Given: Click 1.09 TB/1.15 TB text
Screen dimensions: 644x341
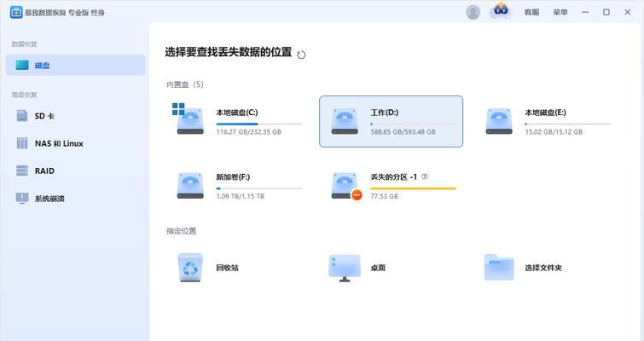Looking at the screenshot, I should click(241, 196).
